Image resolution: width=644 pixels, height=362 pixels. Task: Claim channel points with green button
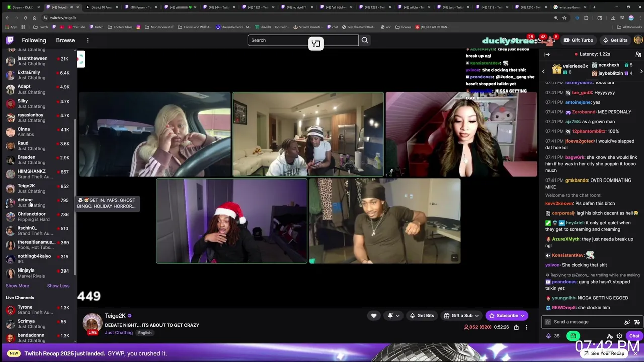(573, 336)
